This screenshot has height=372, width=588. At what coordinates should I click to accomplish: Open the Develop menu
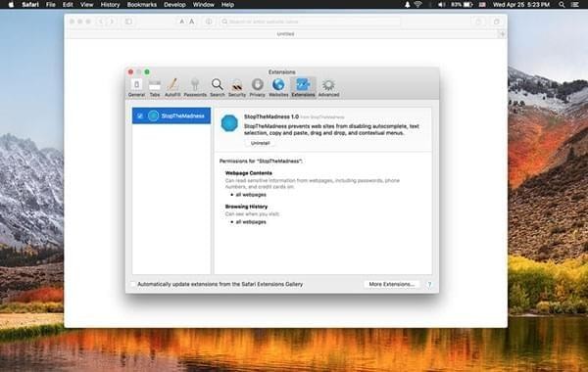click(174, 5)
